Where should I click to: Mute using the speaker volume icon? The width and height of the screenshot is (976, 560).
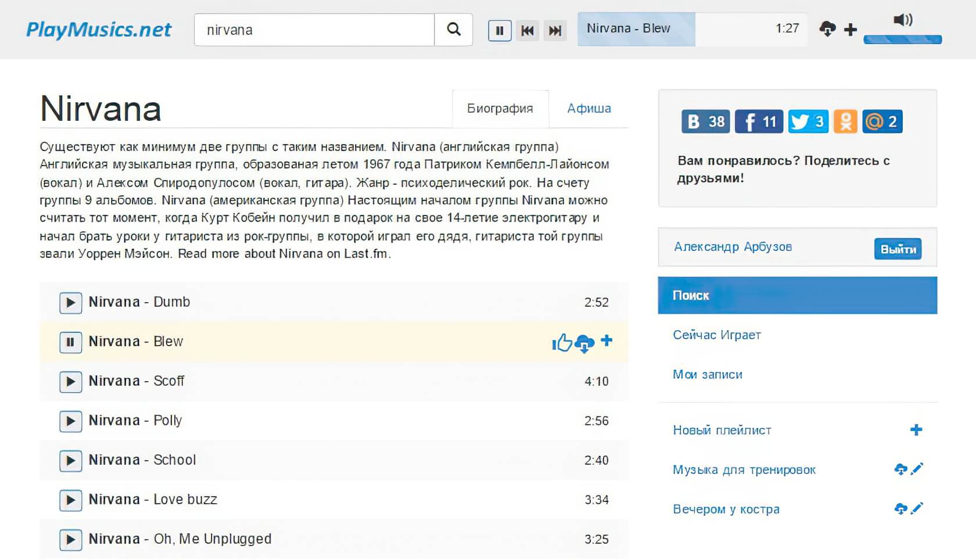(902, 20)
